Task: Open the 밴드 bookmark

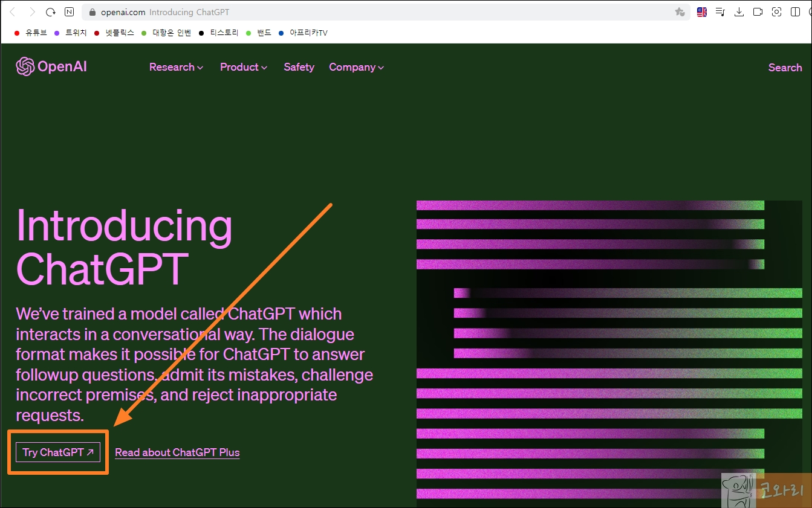Action: click(x=259, y=33)
